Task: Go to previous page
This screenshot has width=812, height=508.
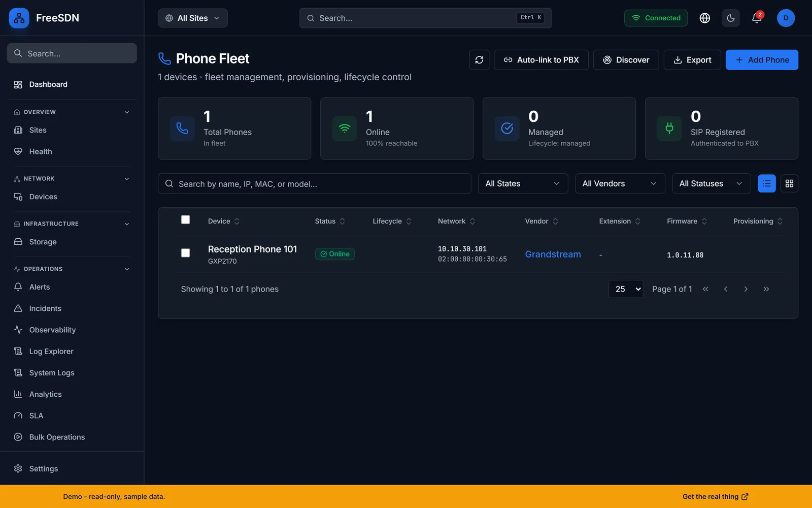Action: (726, 289)
